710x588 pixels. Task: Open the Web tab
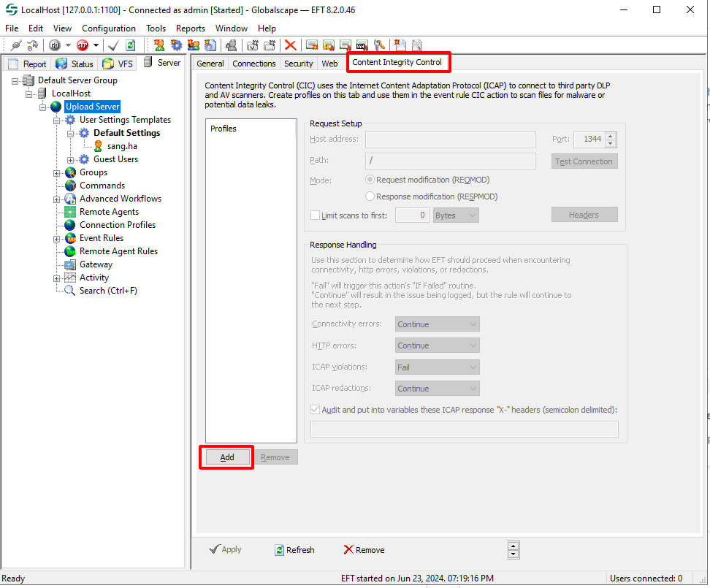pyautogui.click(x=329, y=64)
